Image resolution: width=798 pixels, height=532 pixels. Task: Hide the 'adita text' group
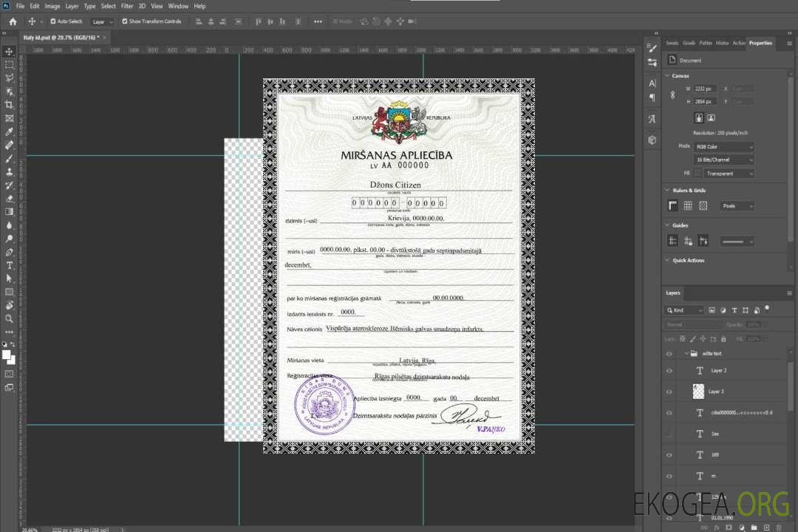pos(669,354)
